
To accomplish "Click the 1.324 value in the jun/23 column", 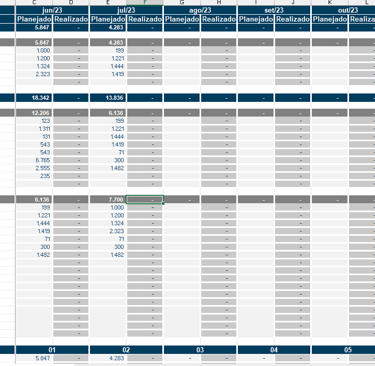I will coord(34,66).
